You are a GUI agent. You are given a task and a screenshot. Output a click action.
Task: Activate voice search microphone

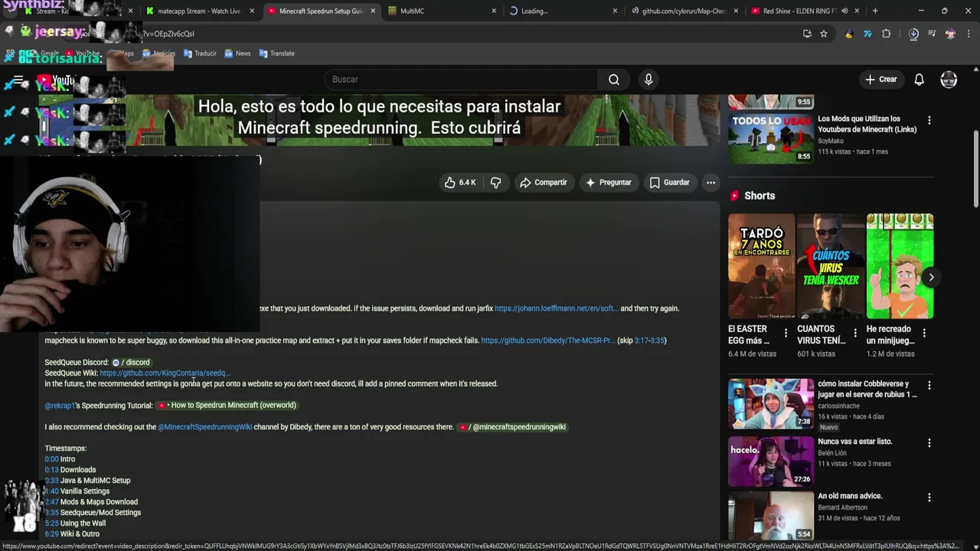click(648, 80)
